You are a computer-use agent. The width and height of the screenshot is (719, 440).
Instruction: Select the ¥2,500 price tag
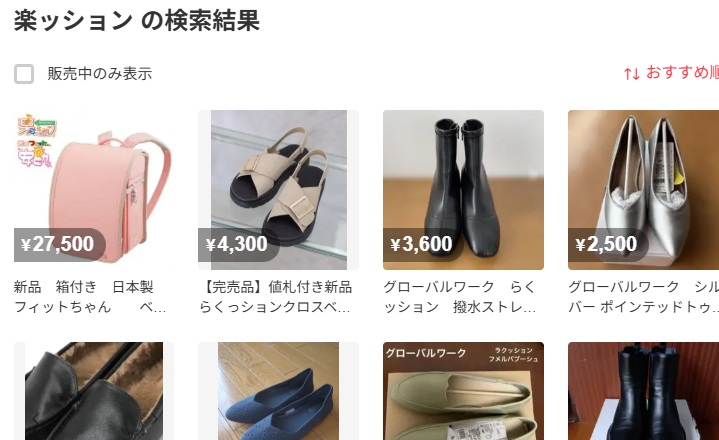[x=608, y=245]
